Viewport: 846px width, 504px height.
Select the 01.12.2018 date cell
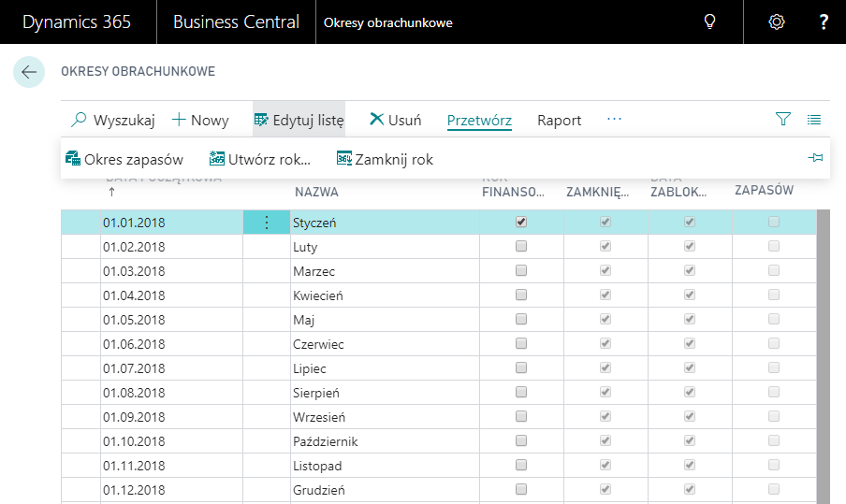(171, 489)
